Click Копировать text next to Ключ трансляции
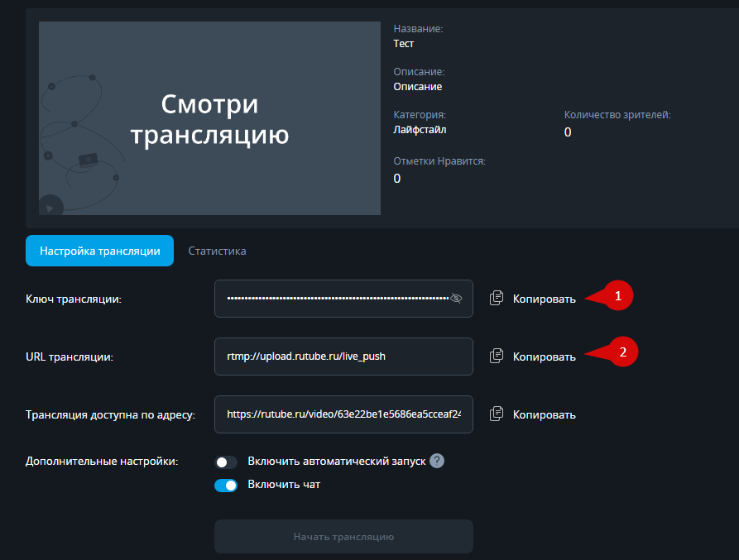 pyautogui.click(x=544, y=299)
